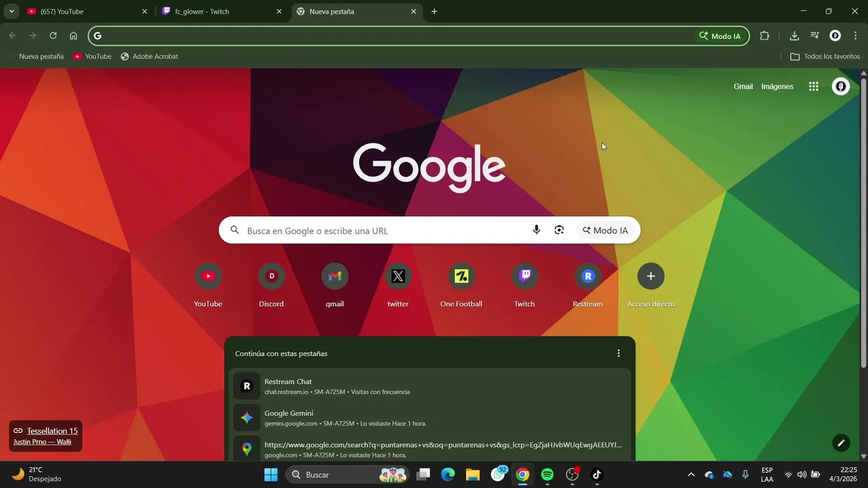Open the Google apps grid icon

click(x=814, y=87)
